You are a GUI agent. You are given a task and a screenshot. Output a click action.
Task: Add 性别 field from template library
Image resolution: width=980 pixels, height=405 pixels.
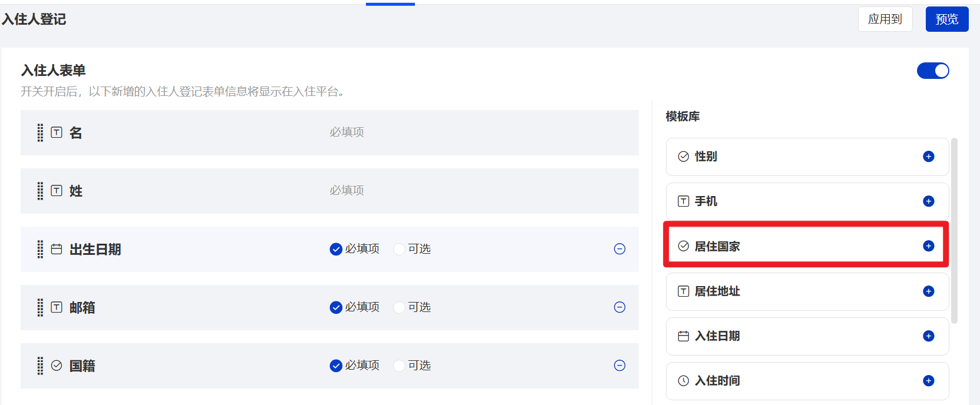coord(928,157)
